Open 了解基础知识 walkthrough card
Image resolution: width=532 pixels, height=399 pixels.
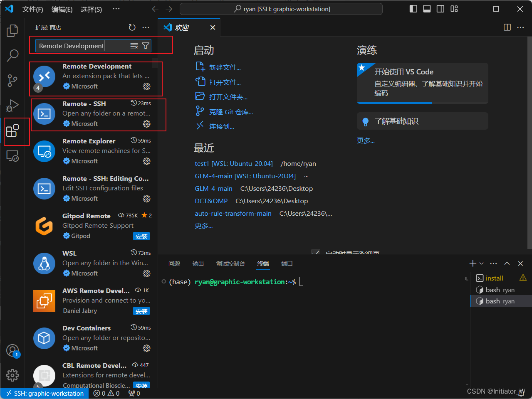tap(422, 121)
